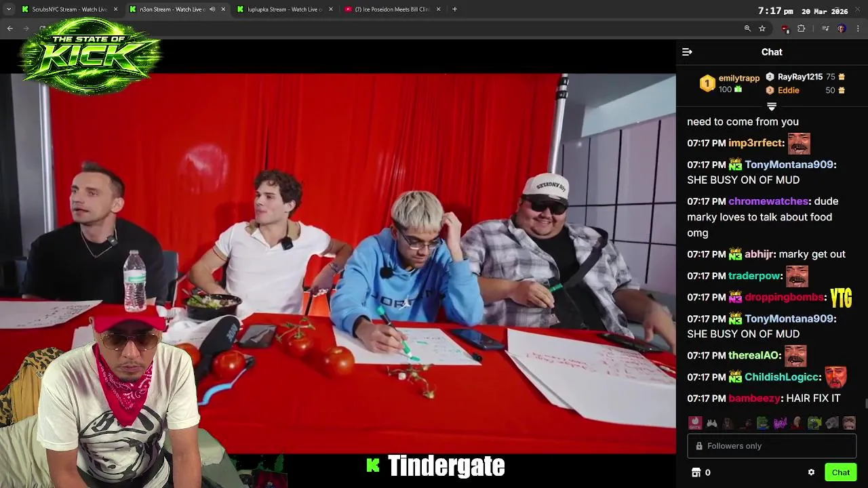The width and height of the screenshot is (868, 488).
Task: Open a new browser tab
Action: [x=454, y=9]
